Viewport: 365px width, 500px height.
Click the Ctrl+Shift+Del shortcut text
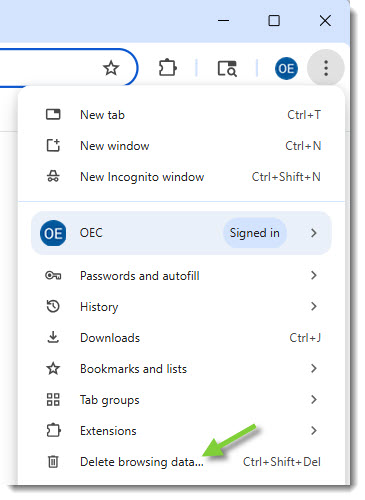(282, 462)
